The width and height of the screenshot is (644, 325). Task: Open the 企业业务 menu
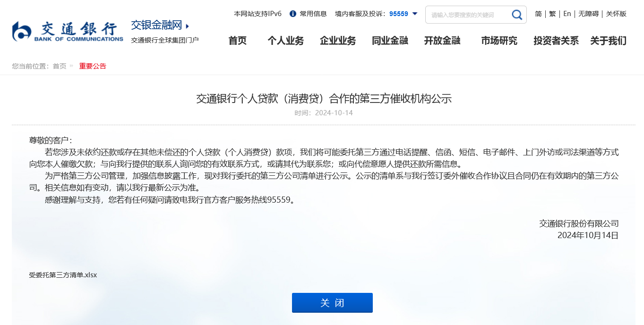coord(338,41)
